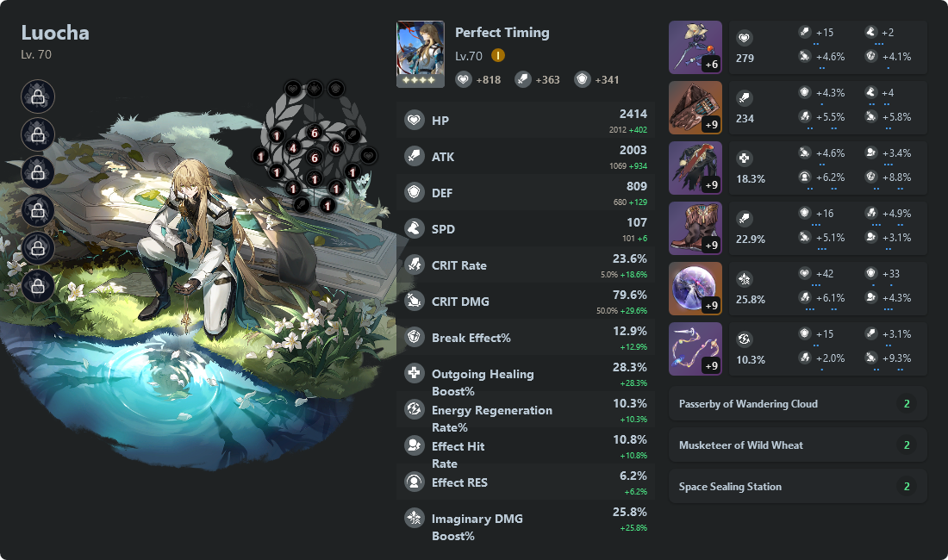Screen dimensions: 948x560
Task: Expand the Musketeer of Wild Wheat set
Action: point(797,445)
